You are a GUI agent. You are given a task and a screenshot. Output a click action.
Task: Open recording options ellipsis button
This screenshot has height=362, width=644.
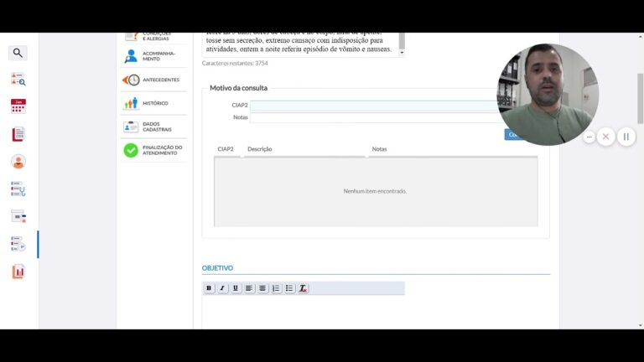tap(589, 137)
